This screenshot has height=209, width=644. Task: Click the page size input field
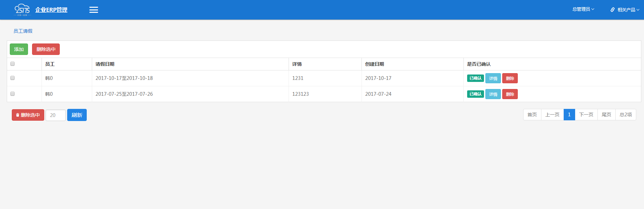pyautogui.click(x=56, y=115)
